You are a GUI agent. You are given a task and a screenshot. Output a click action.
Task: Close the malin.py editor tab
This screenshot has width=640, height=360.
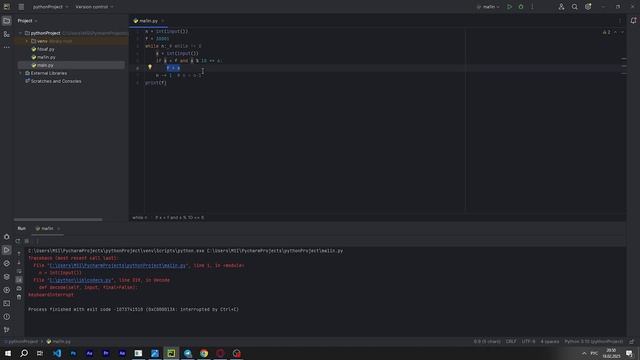pyautogui.click(x=162, y=21)
